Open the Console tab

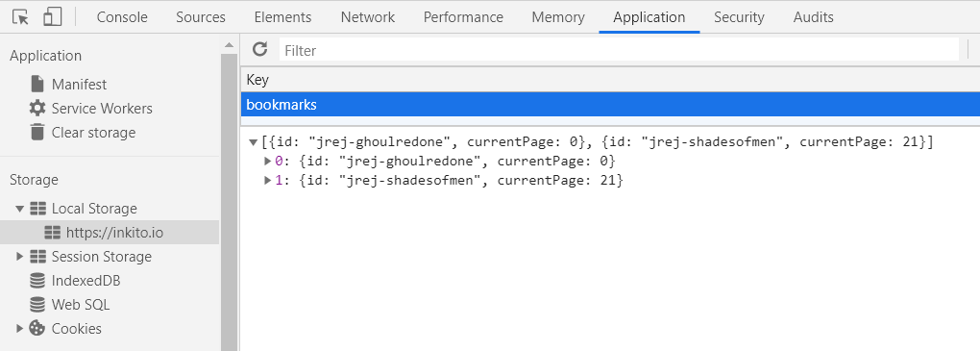pyautogui.click(x=122, y=17)
